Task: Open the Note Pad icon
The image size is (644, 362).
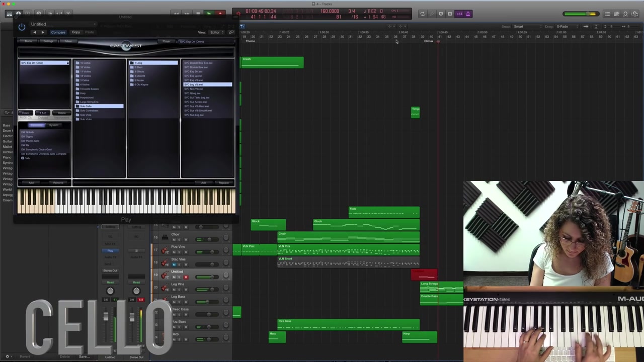Action: (616, 14)
